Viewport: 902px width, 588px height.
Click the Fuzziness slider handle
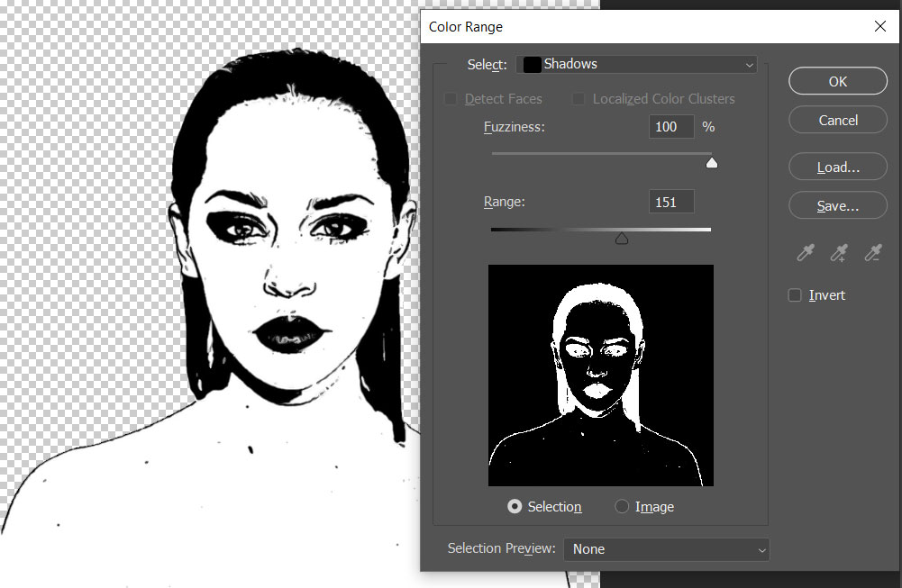711,163
